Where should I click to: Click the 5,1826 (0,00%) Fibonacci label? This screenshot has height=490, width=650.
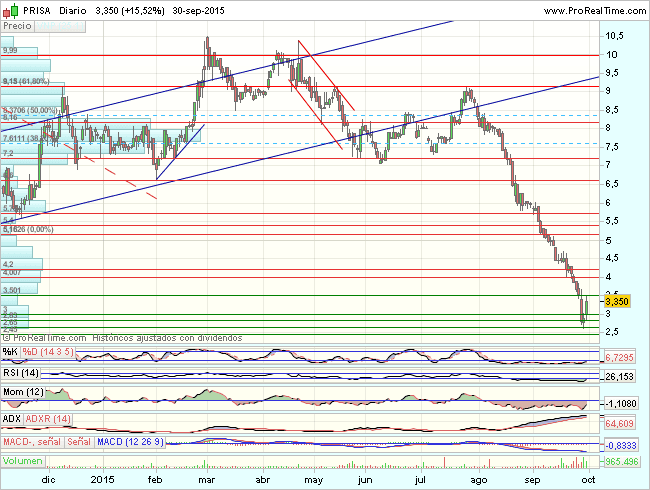point(27,229)
